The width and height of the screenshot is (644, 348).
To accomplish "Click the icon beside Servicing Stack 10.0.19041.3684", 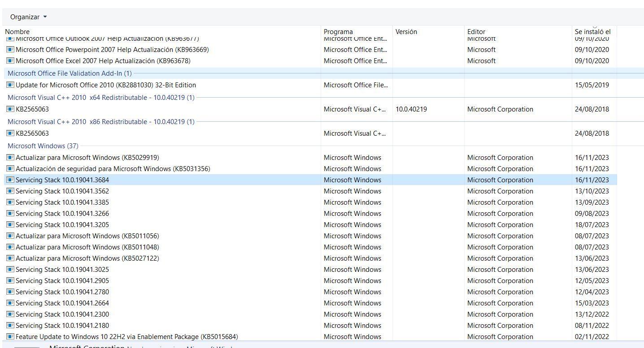I will coord(10,180).
